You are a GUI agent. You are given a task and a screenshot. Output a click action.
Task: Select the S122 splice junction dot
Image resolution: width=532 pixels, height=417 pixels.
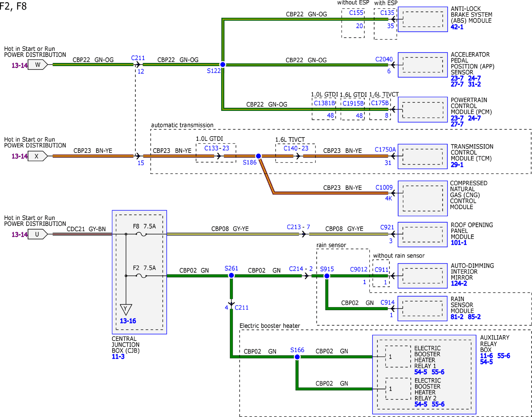223,65
